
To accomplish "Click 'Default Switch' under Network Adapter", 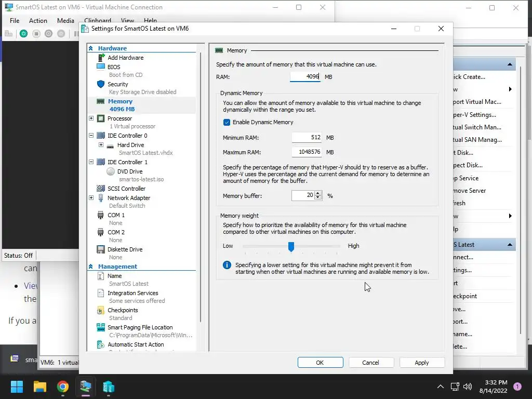I will click(127, 206).
